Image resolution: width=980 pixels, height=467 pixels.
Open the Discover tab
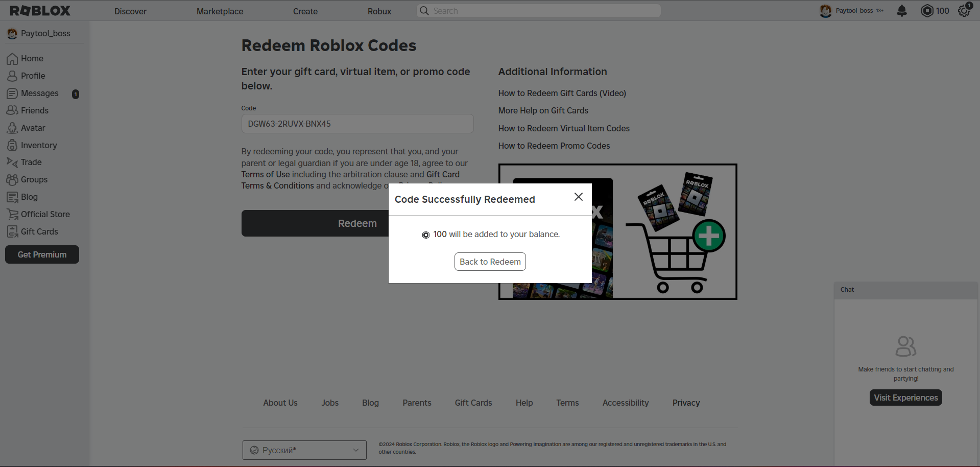pyautogui.click(x=130, y=11)
